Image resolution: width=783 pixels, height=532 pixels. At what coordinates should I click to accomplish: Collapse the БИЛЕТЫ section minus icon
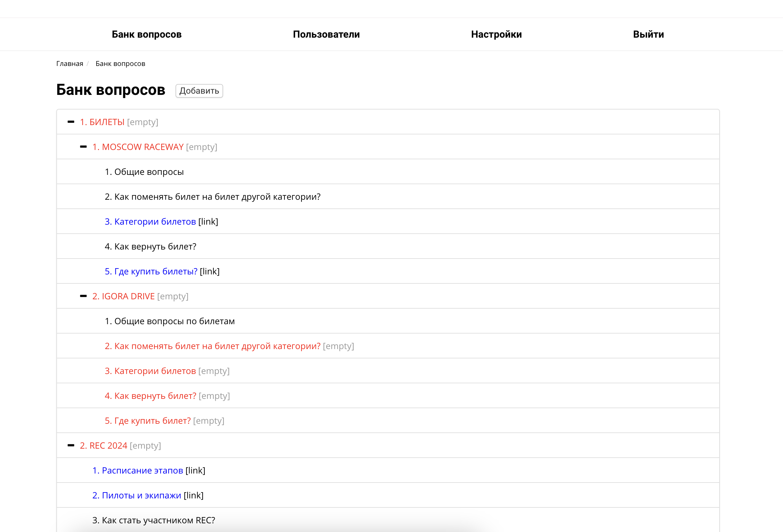pyautogui.click(x=71, y=122)
